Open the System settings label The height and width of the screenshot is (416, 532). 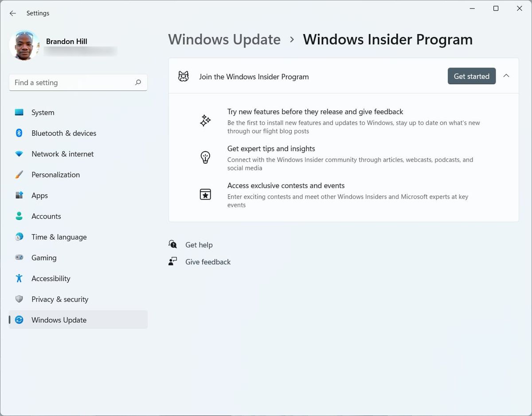(43, 113)
